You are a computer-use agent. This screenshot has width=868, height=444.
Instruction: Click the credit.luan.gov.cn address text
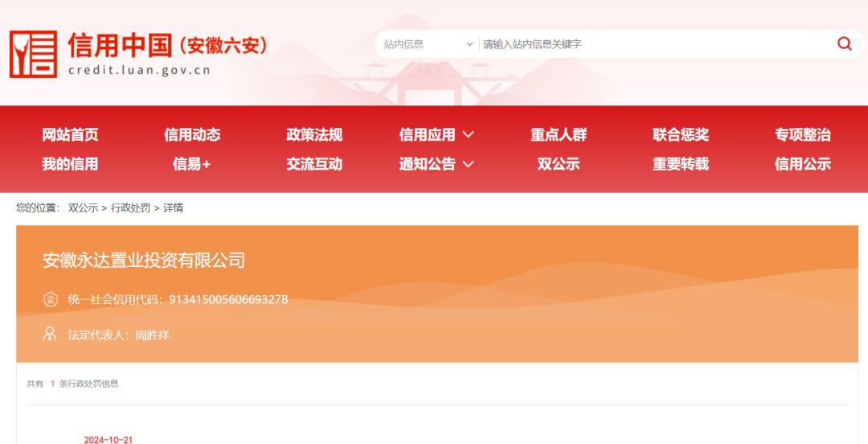[x=139, y=71]
